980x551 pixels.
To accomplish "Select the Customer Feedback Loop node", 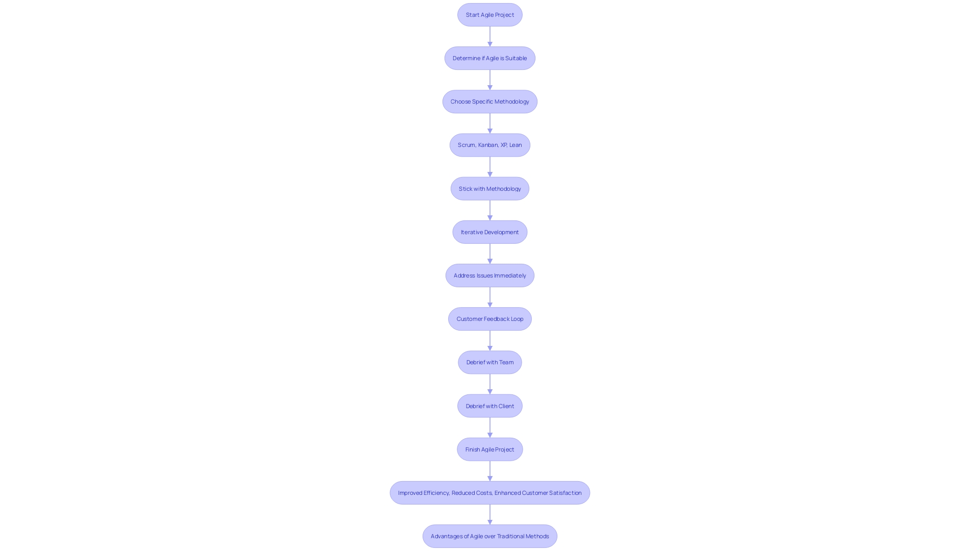I will tap(490, 318).
